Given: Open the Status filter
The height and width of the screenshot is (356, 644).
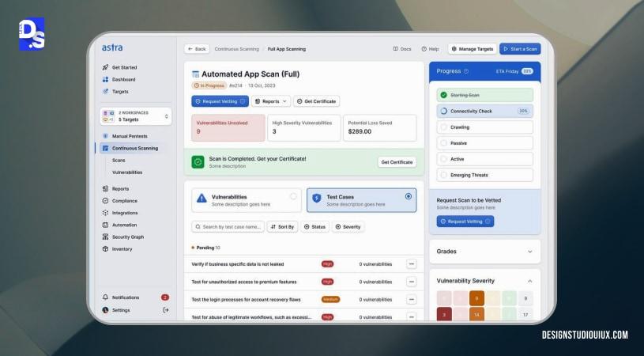Looking at the screenshot, I should (x=315, y=226).
